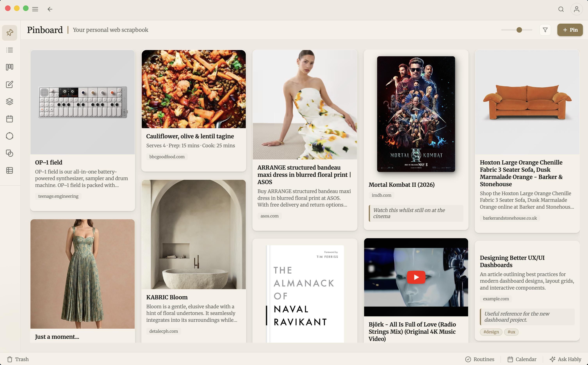The height and width of the screenshot is (365, 588).
Task: Open the notes edit icon in sidebar
Action: click(10, 84)
